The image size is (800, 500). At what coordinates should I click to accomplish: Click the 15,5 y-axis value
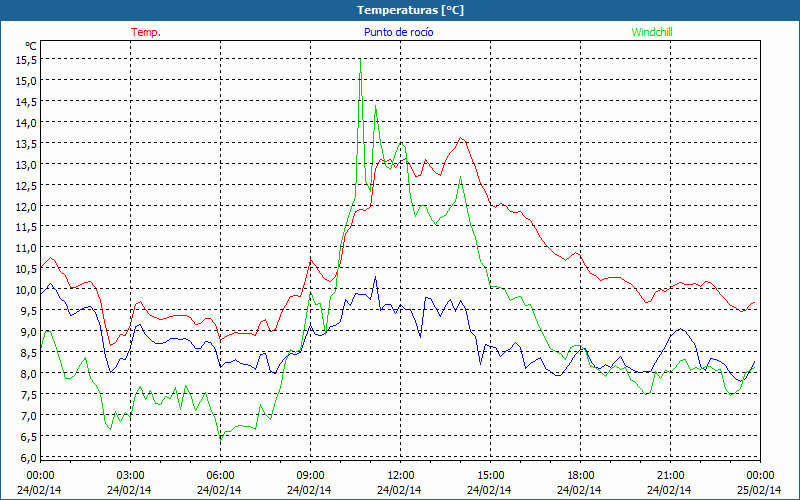[28, 60]
